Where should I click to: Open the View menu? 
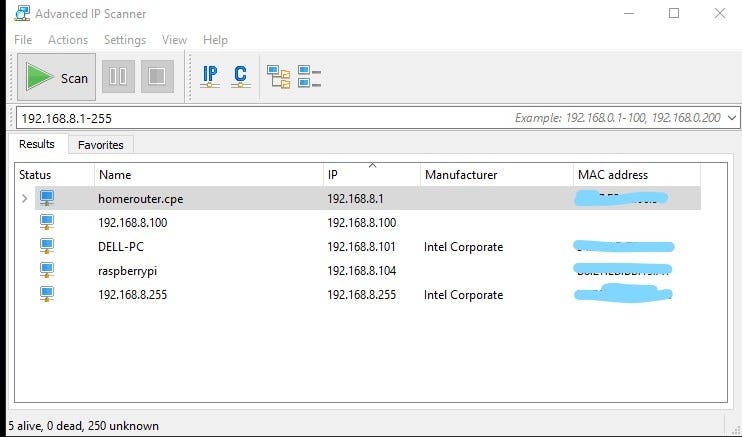click(x=174, y=40)
